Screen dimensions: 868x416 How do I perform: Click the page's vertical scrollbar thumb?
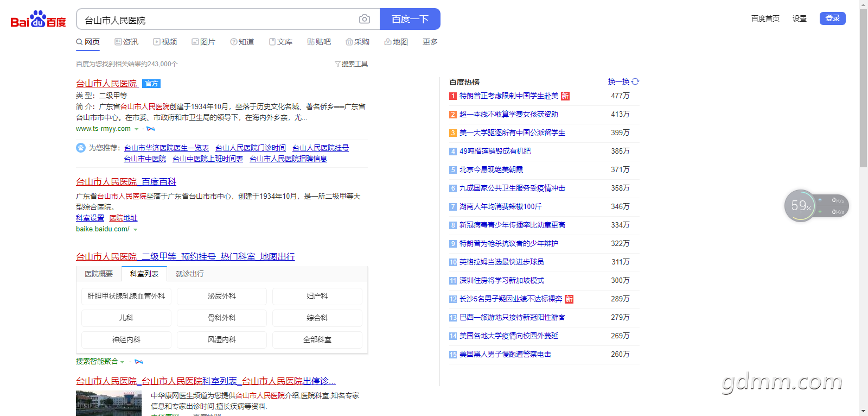coord(863,87)
